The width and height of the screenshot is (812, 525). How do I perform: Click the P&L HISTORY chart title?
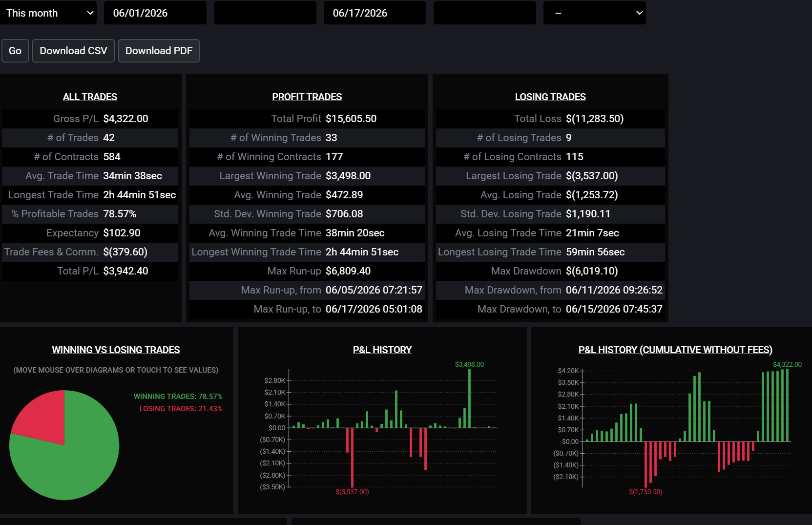(x=382, y=350)
